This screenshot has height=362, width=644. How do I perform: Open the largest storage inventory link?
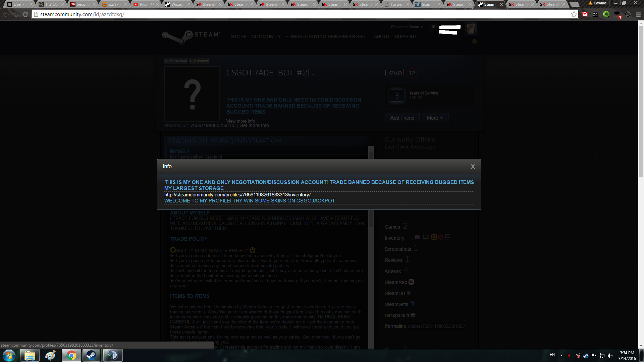coord(237,195)
